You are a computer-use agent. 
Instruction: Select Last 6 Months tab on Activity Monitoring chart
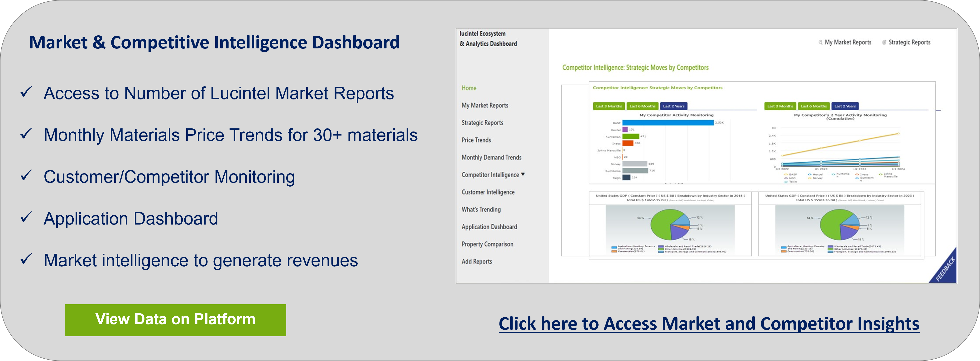tap(642, 106)
